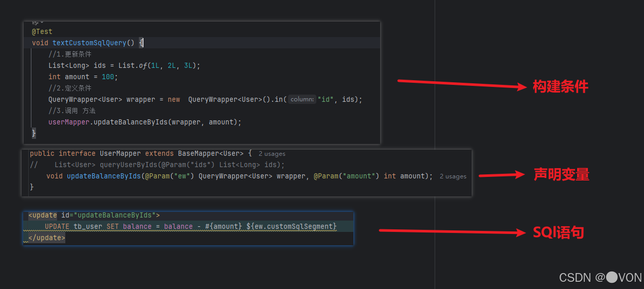Click the <update id="updateBalanceByIds"> tag
The image size is (644, 289).
coord(94,215)
